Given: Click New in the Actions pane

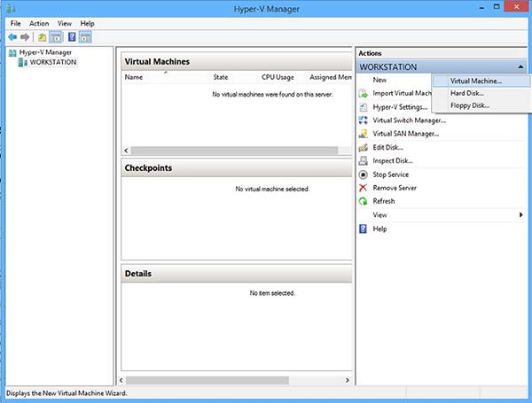Looking at the screenshot, I should point(379,80).
